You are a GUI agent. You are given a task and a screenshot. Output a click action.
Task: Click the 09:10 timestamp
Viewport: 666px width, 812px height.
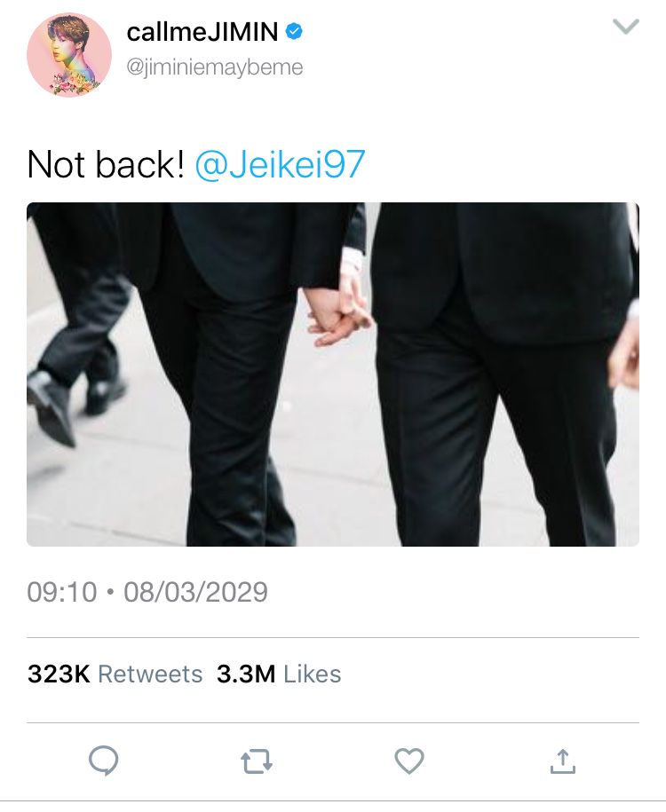61,592
